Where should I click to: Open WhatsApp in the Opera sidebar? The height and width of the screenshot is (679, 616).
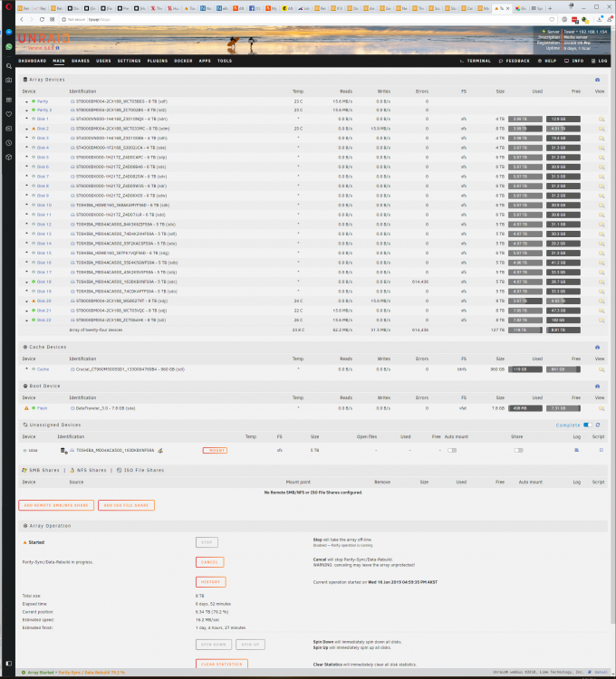click(x=9, y=46)
